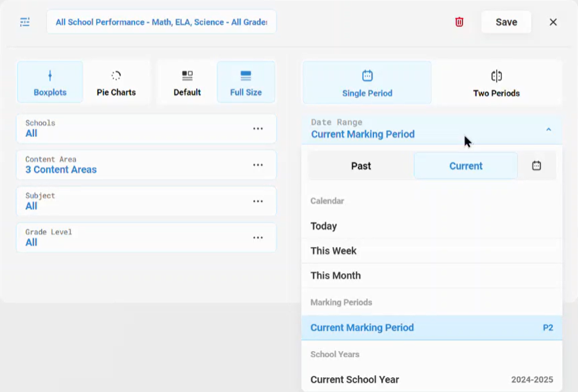Choose Default size layout
This screenshot has width=578, height=392.
187,82
